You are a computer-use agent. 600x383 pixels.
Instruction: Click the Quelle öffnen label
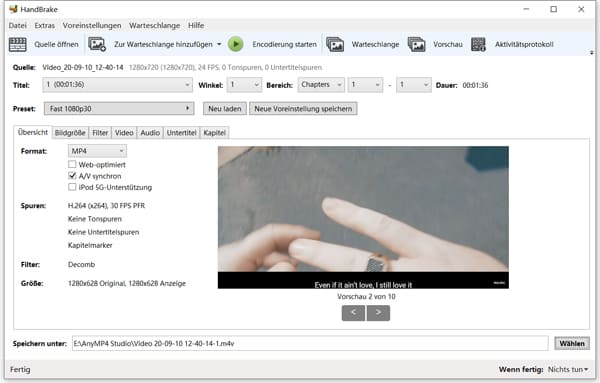[56, 44]
